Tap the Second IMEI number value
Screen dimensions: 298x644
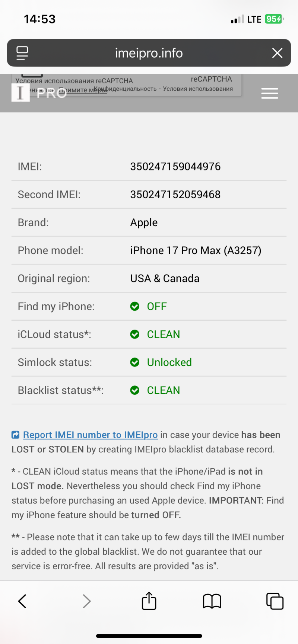coord(175,194)
